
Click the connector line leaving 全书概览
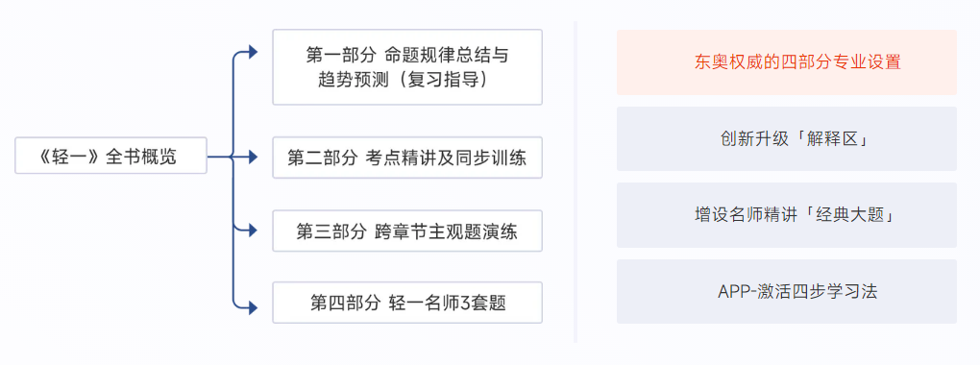coord(219,158)
